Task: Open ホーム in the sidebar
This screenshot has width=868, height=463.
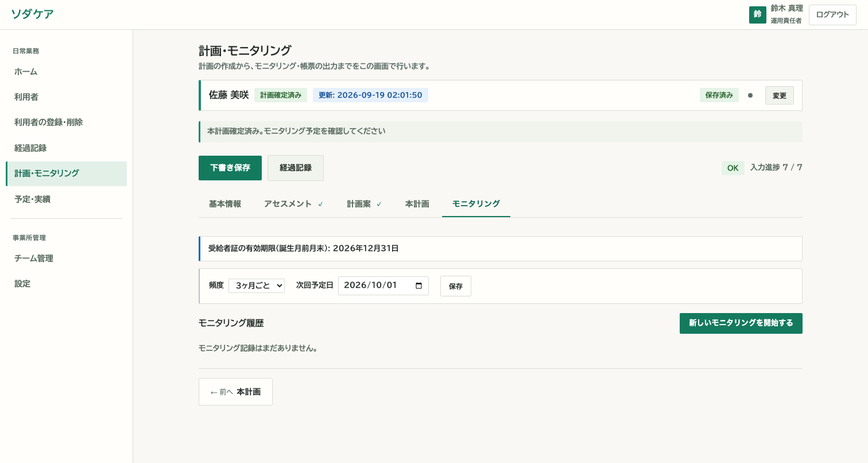Action: pos(66,72)
